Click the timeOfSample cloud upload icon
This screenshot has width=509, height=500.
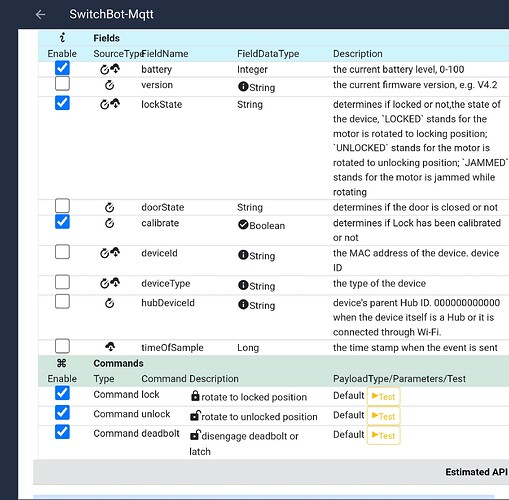coord(110,347)
